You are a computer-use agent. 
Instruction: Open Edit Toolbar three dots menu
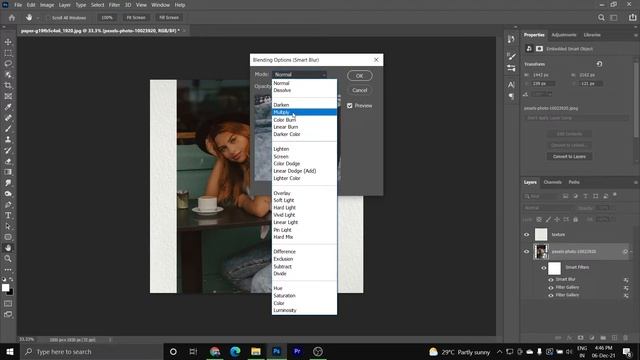[8, 270]
